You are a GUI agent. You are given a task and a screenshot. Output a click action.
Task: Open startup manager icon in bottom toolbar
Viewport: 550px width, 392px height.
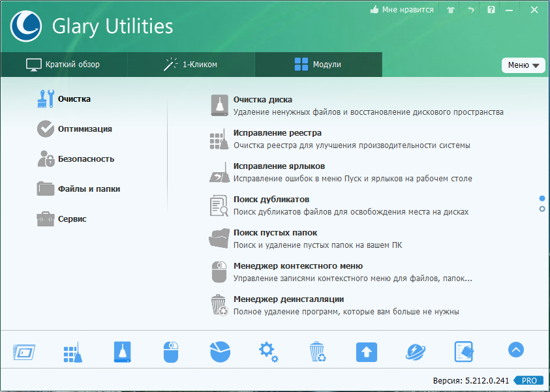coord(24,352)
